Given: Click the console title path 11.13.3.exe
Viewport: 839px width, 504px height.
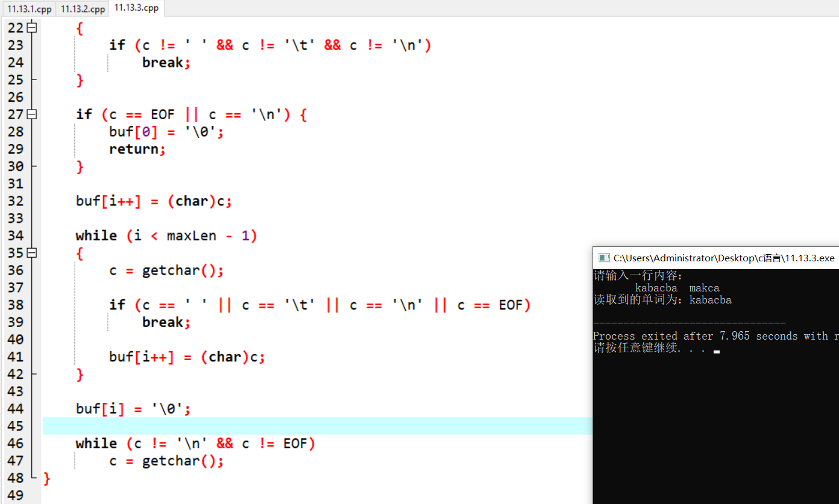Looking at the screenshot, I should point(724,258).
